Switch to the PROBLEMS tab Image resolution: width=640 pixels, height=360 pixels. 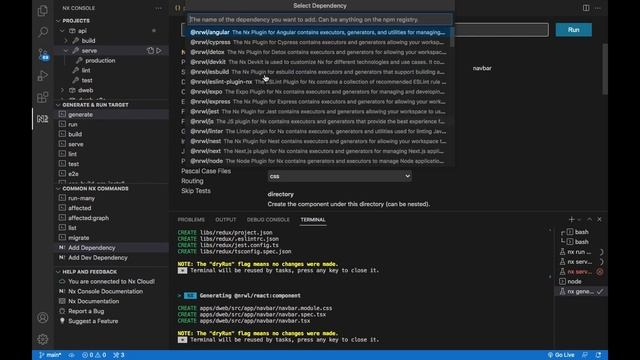coord(191,220)
